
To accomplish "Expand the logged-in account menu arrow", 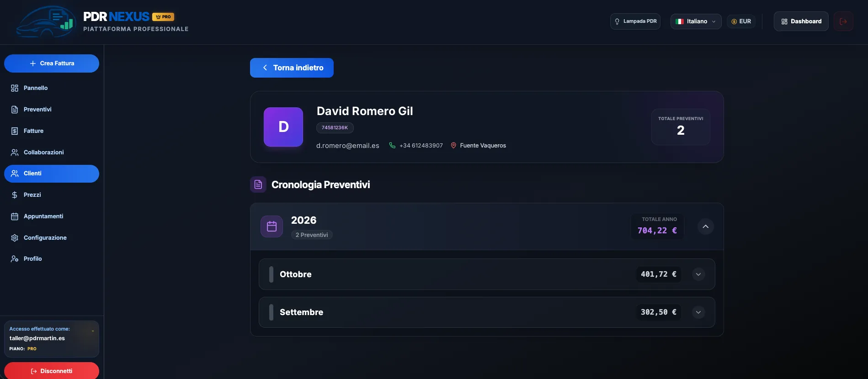I will 93,331.
